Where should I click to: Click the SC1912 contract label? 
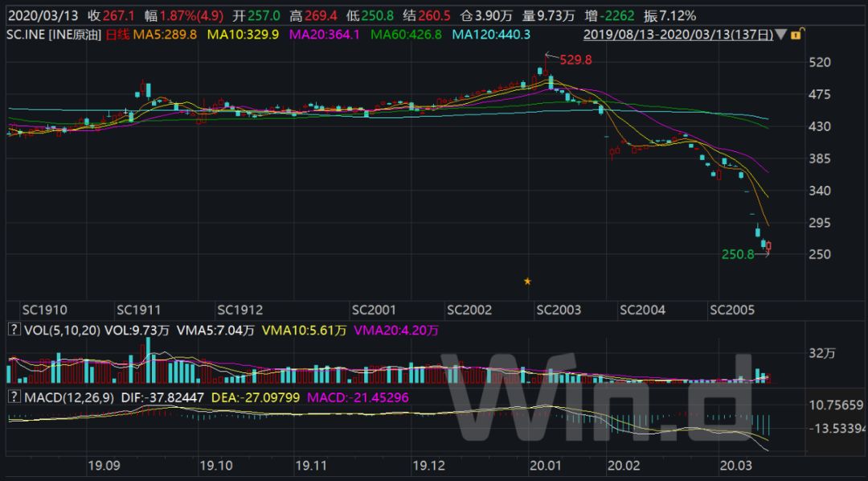coord(241,309)
